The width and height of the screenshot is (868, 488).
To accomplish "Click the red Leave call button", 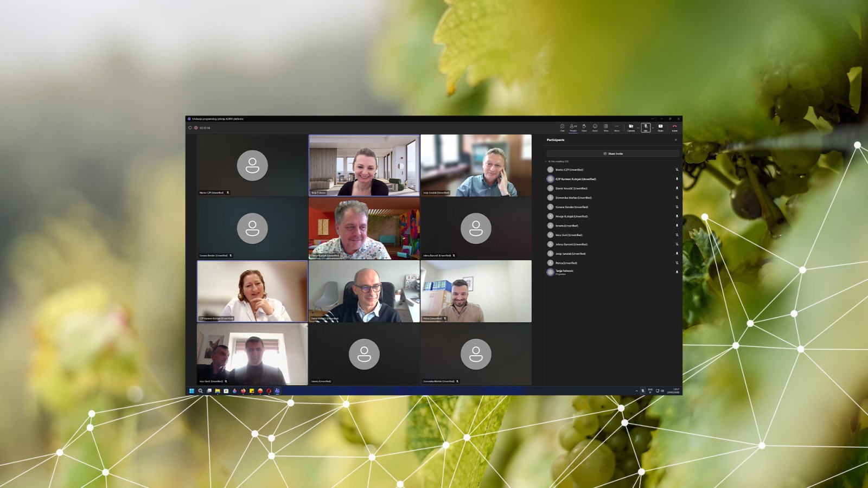I will pyautogui.click(x=674, y=127).
